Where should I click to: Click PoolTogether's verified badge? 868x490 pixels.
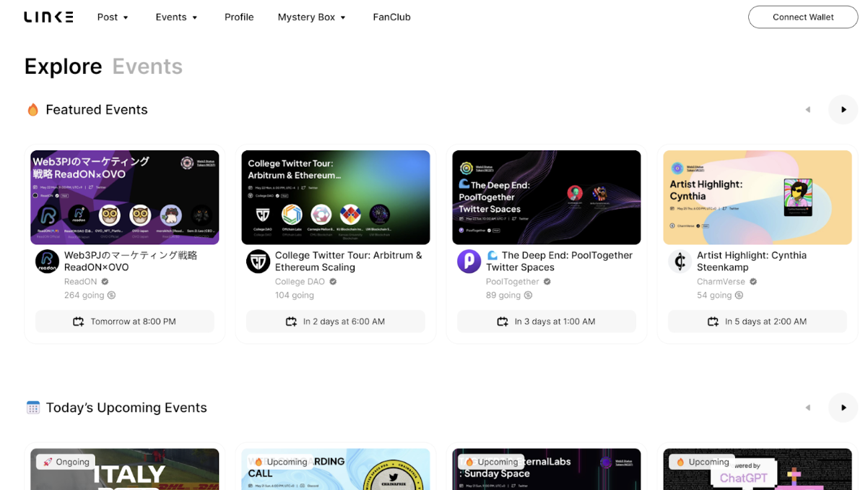tap(547, 282)
